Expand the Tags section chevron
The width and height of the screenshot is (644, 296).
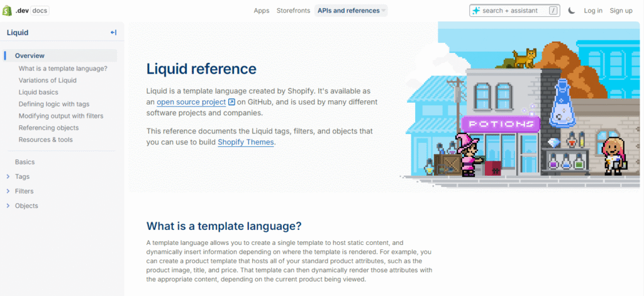coord(8,177)
